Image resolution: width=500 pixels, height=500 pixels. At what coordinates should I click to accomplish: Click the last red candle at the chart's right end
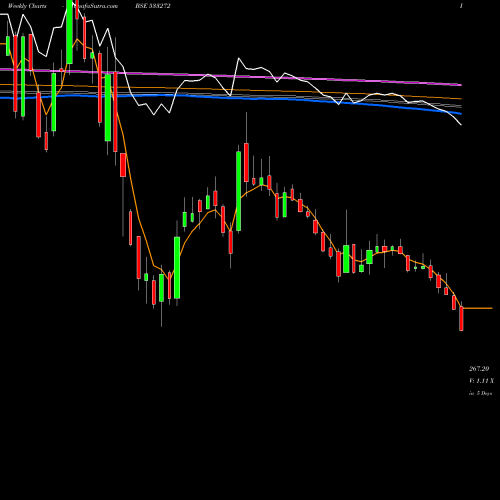(x=461, y=318)
